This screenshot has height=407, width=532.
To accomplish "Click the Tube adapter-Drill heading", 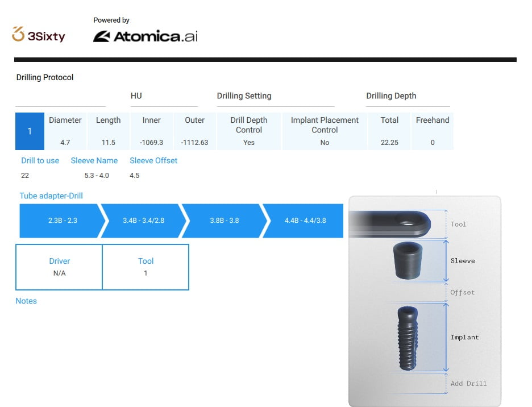I will (x=51, y=196).
